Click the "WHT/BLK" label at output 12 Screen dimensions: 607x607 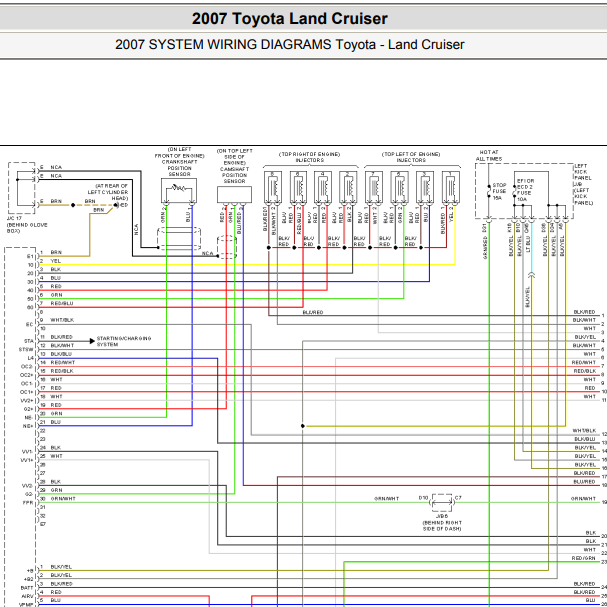click(x=584, y=430)
